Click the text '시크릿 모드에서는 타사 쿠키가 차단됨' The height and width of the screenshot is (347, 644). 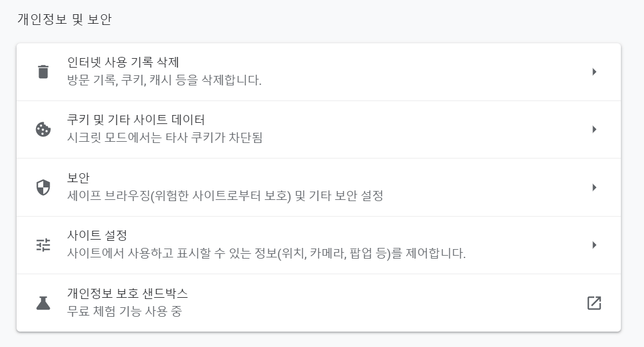[165, 138]
